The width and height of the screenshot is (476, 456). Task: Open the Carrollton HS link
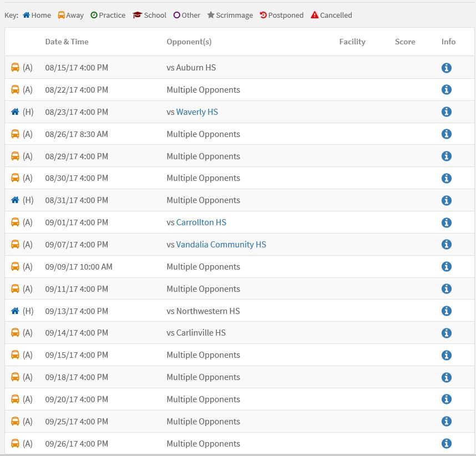coord(201,222)
